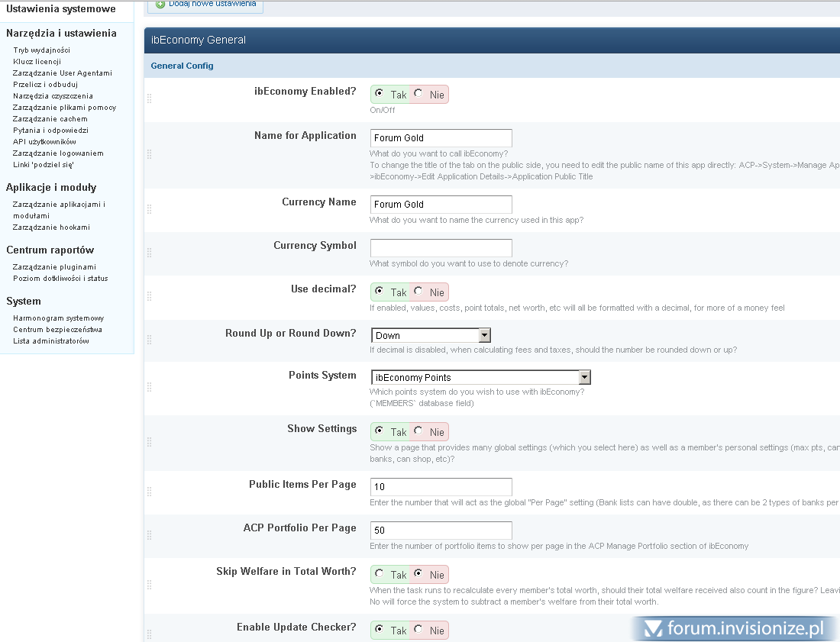Image resolution: width=840 pixels, height=642 pixels.
Task: Click the drag handle beside Points System row
Action: click(x=149, y=387)
